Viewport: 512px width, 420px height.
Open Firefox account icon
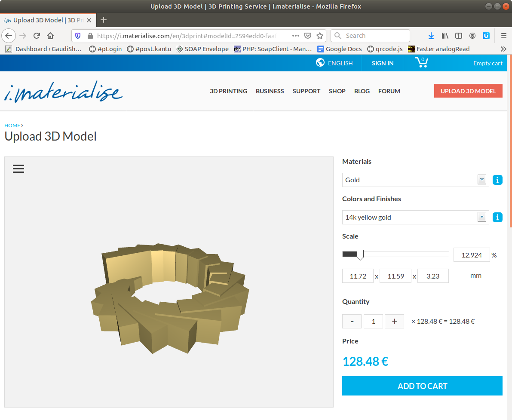472,36
